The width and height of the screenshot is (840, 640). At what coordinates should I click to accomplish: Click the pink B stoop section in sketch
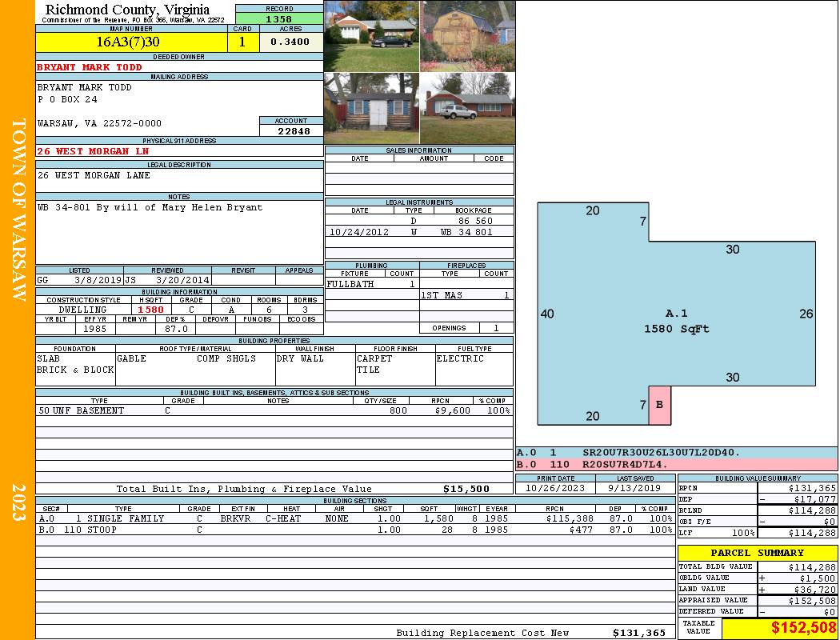[659, 406]
